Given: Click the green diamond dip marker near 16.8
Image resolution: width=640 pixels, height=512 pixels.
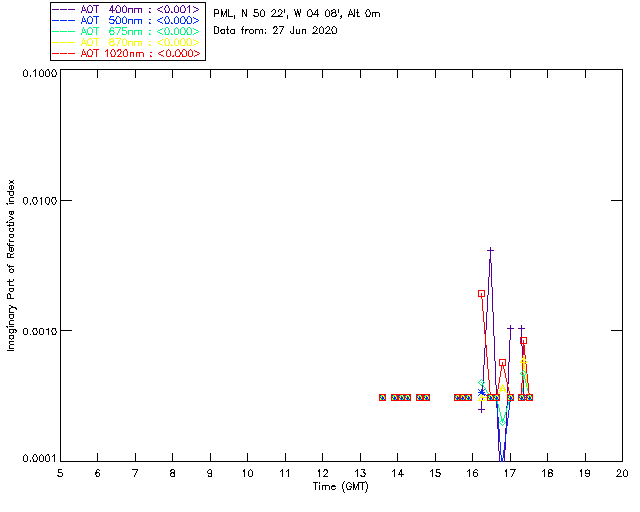Looking at the screenshot, I should 502,422.
